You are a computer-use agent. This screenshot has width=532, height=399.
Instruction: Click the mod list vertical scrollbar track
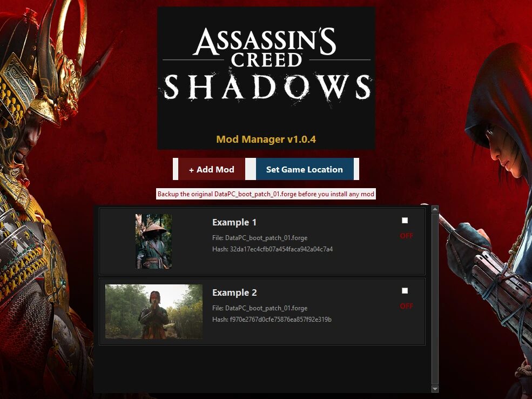tap(435, 299)
